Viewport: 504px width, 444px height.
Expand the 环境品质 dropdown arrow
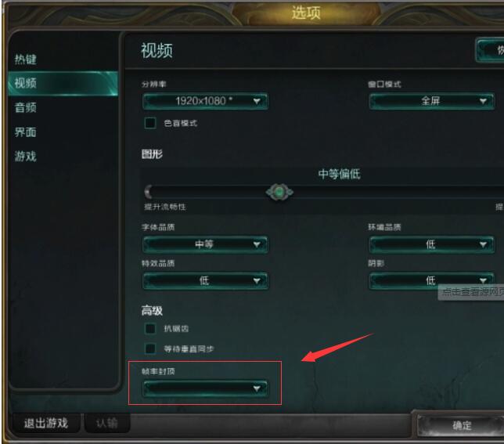483,244
